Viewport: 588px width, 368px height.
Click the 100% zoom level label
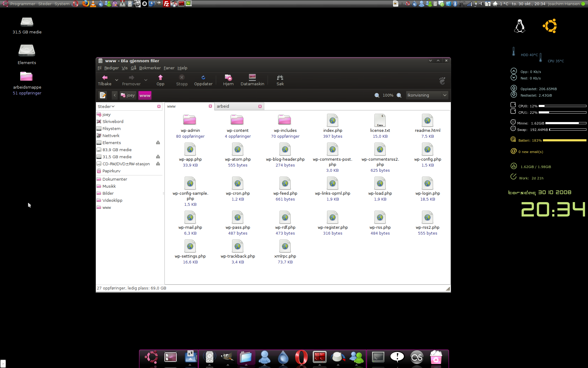point(388,95)
